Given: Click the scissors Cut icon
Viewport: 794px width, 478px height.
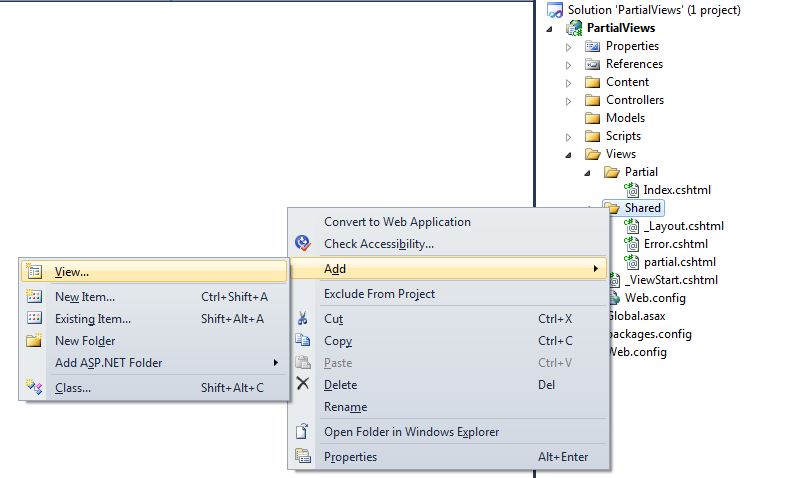Looking at the screenshot, I should (x=303, y=318).
